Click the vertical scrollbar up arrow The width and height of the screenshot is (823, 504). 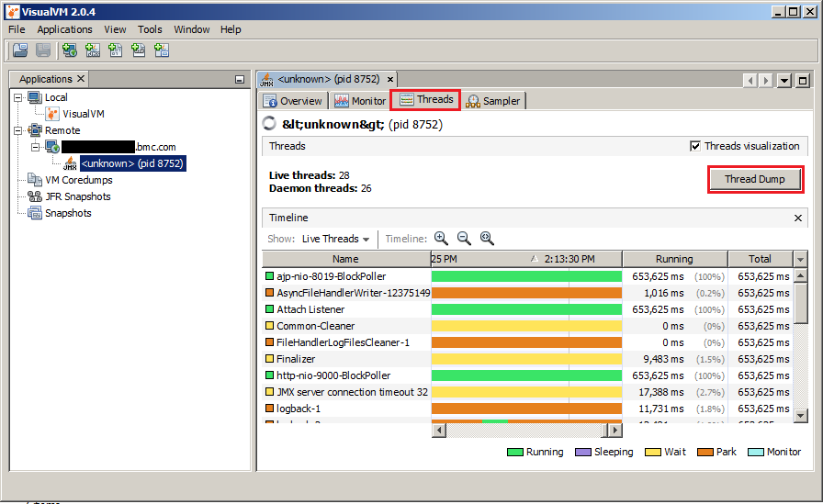coord(800,275)
